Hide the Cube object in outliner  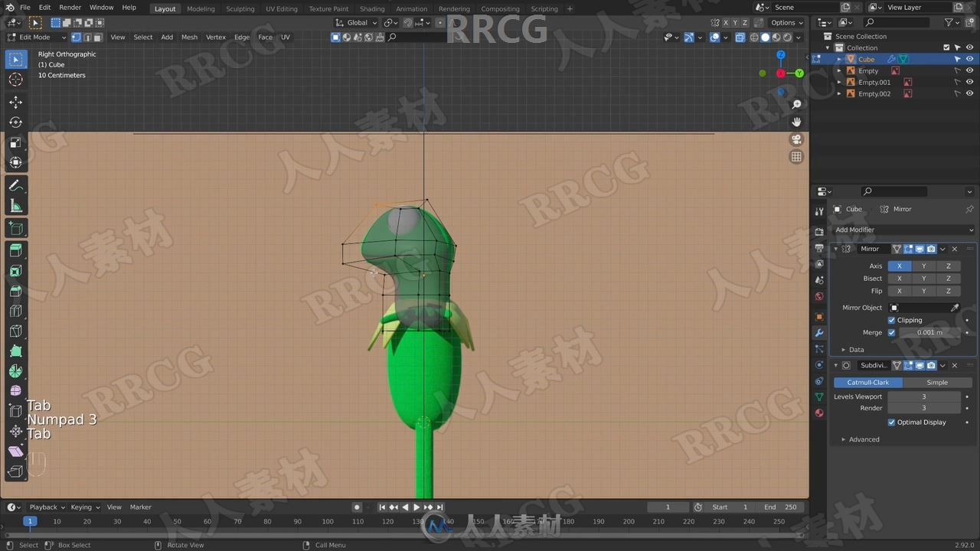(969, 59)
